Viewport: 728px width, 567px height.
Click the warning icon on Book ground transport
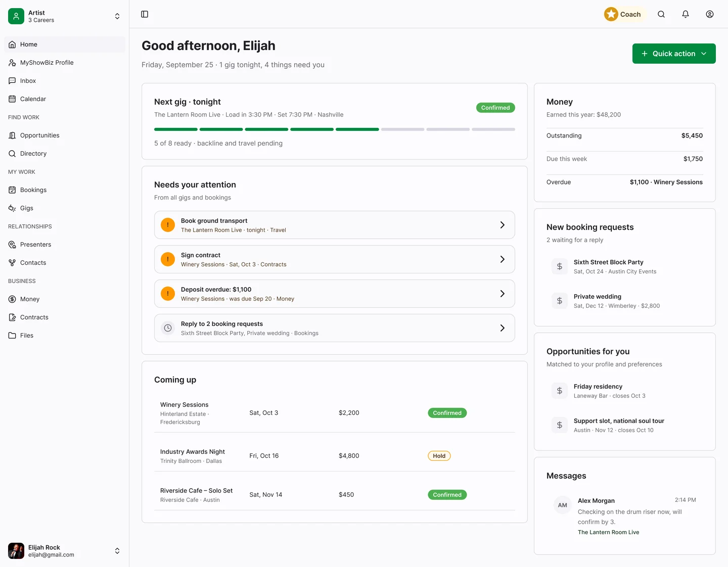coord(168,225)
